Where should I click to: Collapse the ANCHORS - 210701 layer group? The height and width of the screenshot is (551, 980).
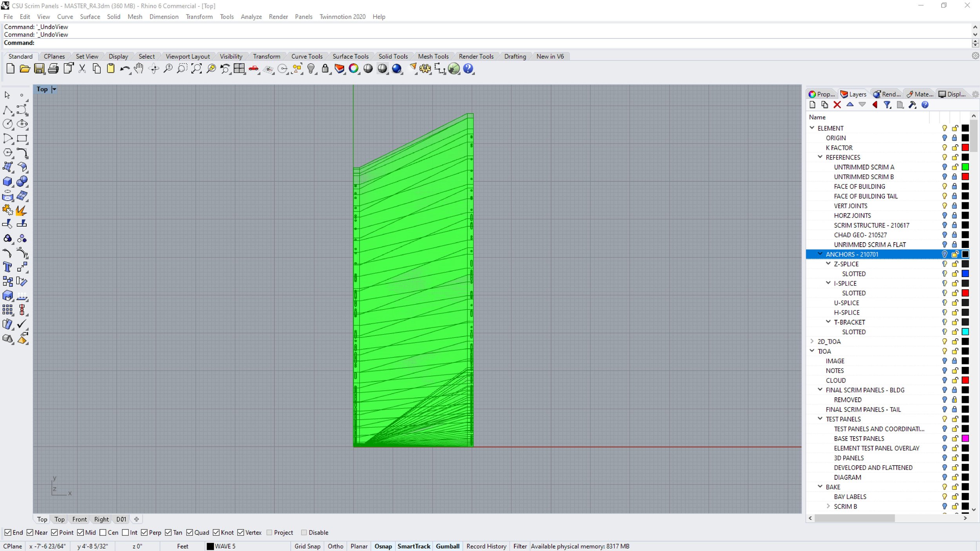pos(820,254)
